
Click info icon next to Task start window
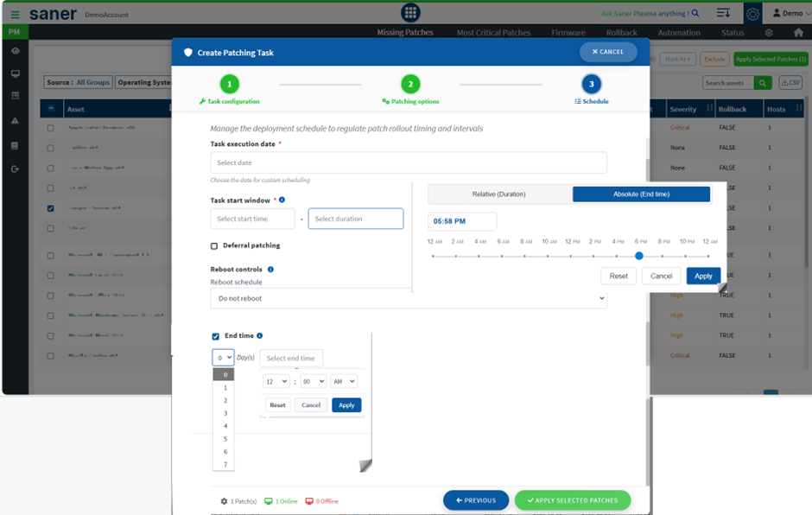(x=282, y=200)
